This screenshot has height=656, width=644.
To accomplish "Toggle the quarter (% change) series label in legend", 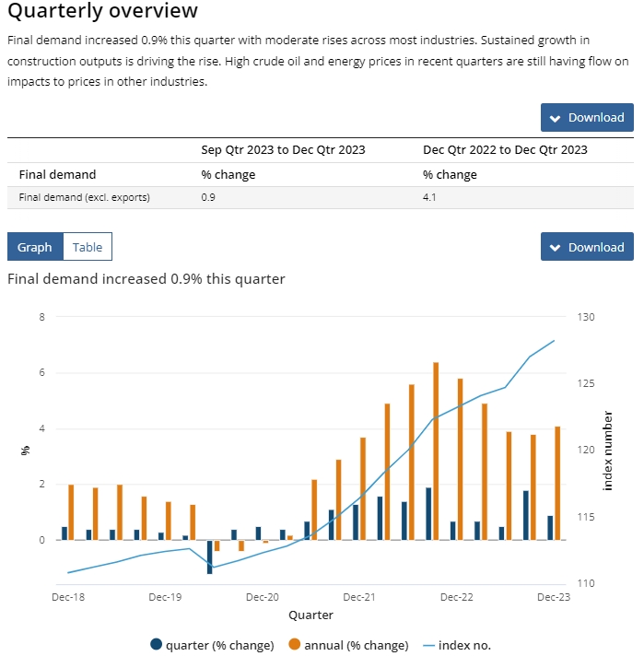I will (x=219, y=645).
